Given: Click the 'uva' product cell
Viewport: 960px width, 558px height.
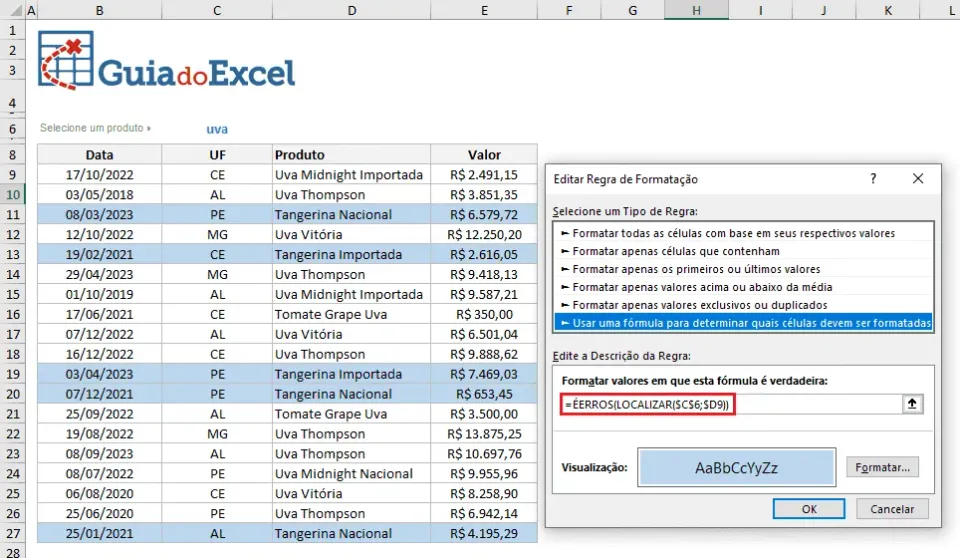Looking at the screenshot, I should pos(217,129).
